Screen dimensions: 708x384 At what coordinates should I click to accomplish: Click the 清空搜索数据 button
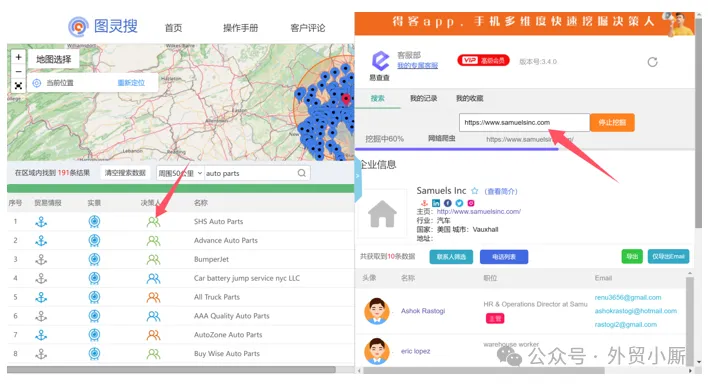[125, 173]
